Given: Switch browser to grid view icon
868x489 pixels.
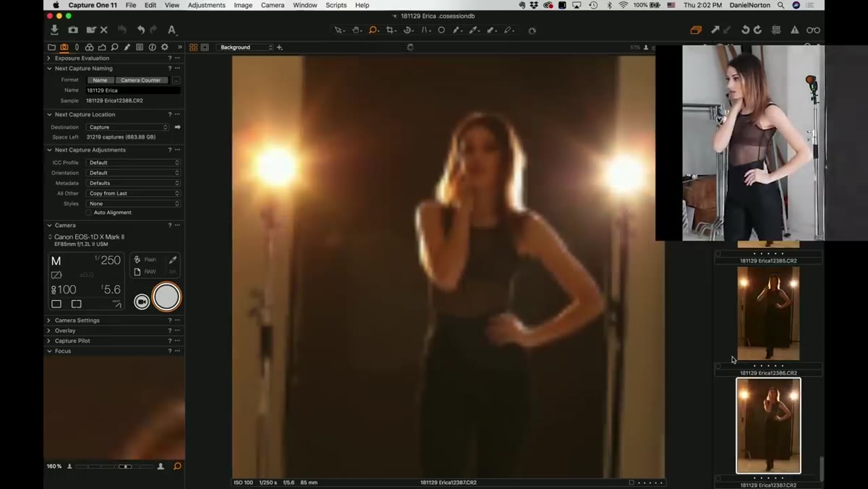Looking at the screenshot, I should pos(193,47).
